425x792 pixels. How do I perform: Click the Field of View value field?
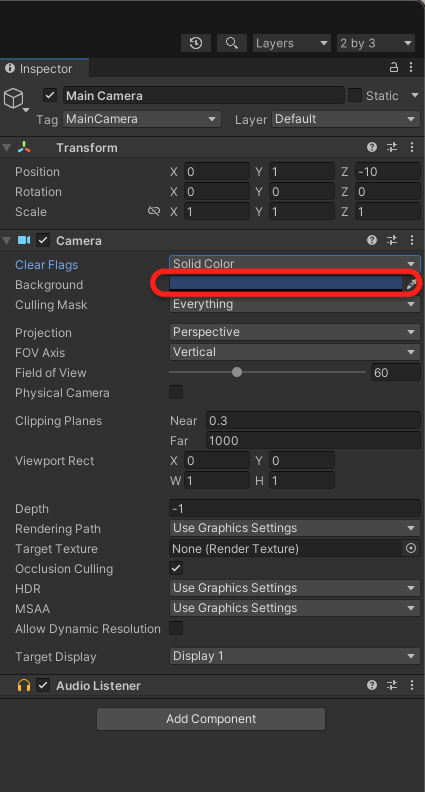pyautogui.click(x=396, y=373)
